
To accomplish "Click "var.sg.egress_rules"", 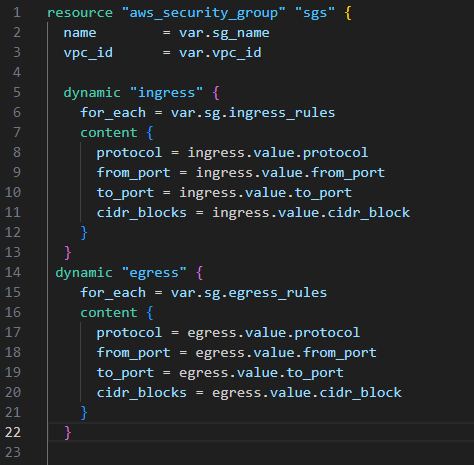I will click(249, 293).
